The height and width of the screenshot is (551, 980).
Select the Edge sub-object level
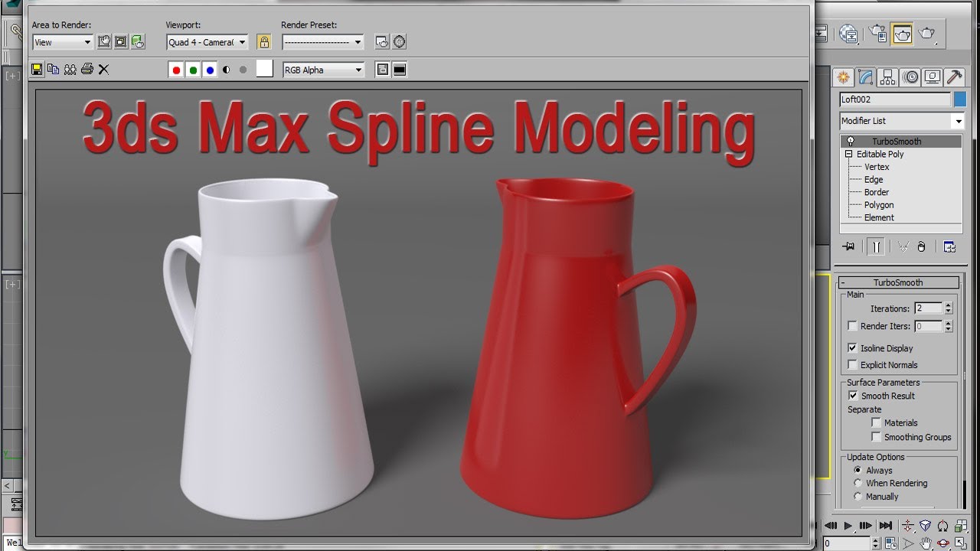874,179
